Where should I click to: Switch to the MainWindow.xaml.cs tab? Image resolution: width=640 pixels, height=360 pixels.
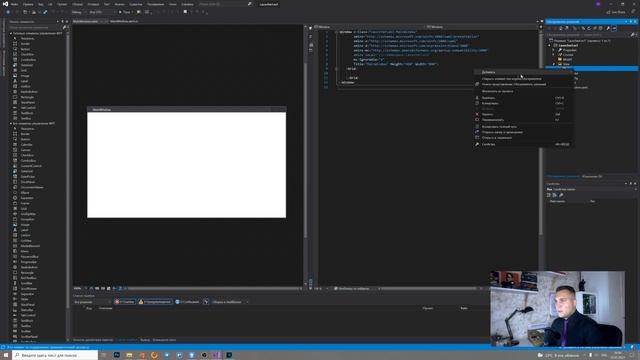pyautogui.click(x=124, y=21)
